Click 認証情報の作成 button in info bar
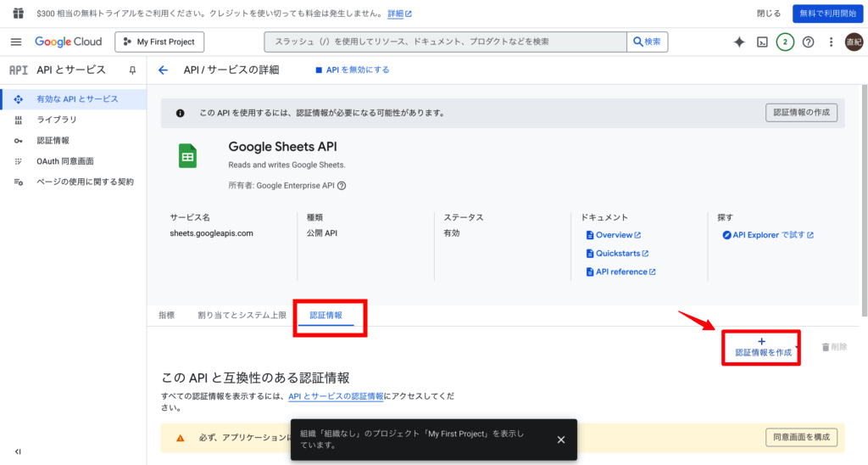The height and width of the screenshot is (465, 868). pyautogui.click(x=801, y=113)
